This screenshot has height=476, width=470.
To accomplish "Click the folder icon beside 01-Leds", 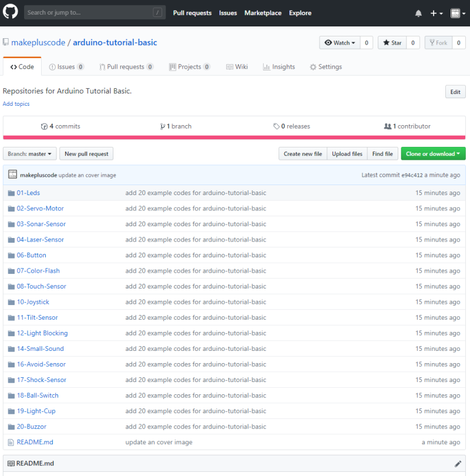I will click(x=11, y=193).
